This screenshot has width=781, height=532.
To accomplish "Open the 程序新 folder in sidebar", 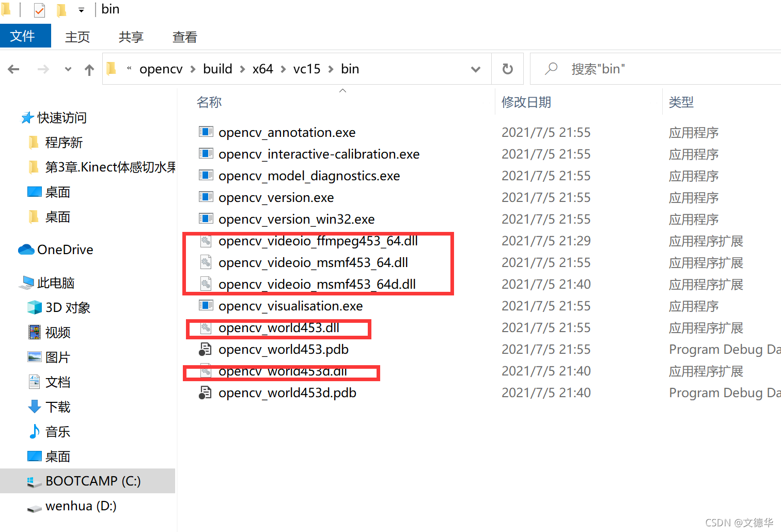I will pyautogui.click(x=64, y=143).
